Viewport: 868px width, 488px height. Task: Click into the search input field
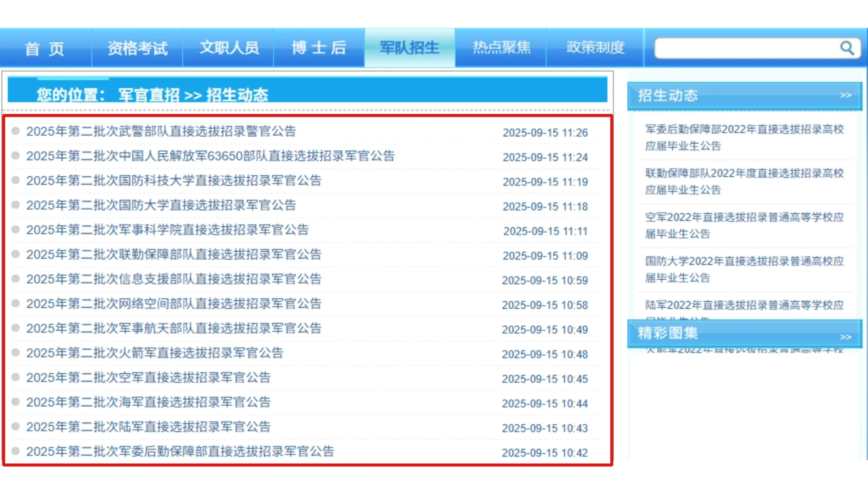tap(746, 48)
